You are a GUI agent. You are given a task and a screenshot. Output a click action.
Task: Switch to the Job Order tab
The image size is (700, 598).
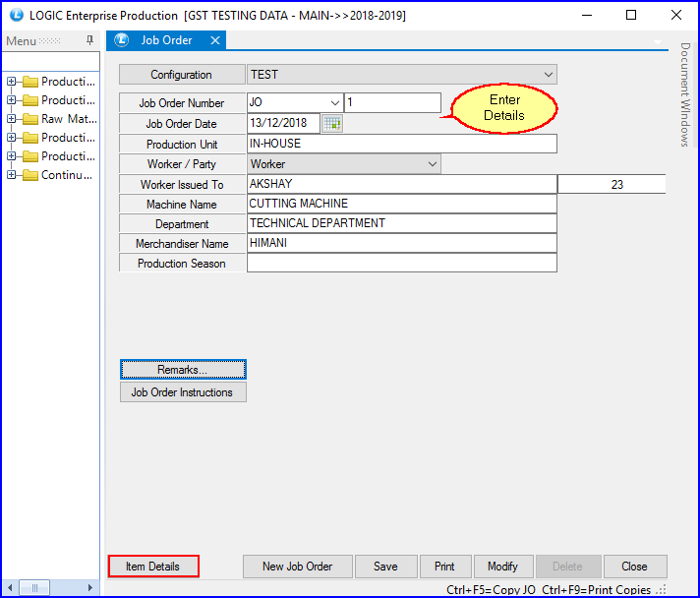pos(166,40)
